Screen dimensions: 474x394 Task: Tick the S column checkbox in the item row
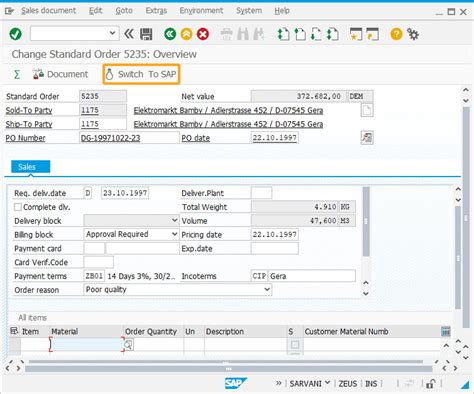pyautogui.click(x=295, y=345)
